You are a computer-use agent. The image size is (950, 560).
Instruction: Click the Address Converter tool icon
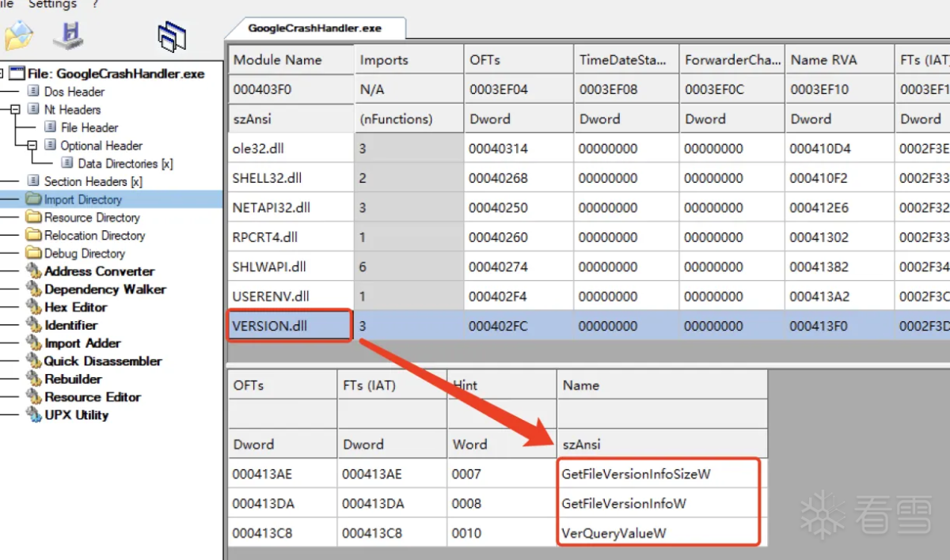tap(33, 271)
